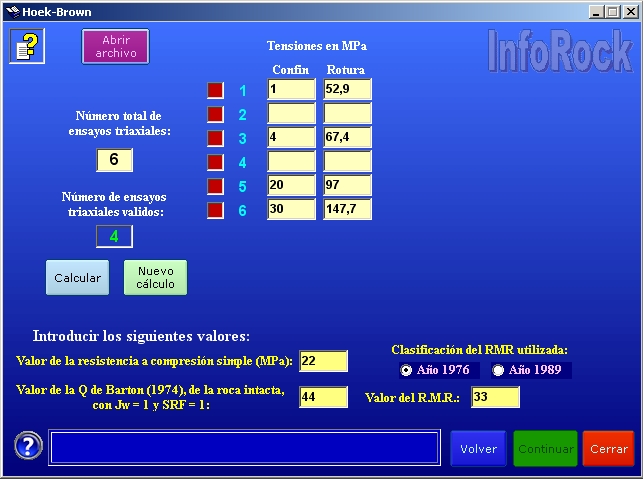Start a Nuevo cálculo
The width and height of the screenshot is (643, 479).
point(155,278)
